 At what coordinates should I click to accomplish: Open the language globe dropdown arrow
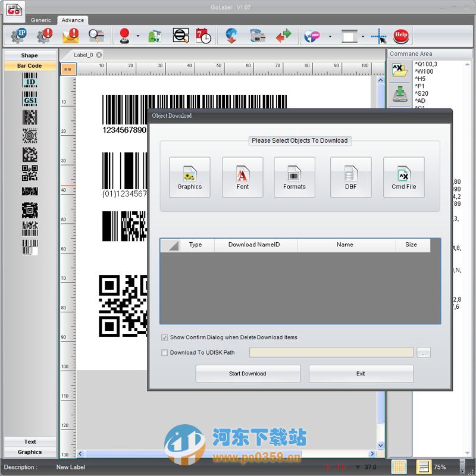[330, 35]
